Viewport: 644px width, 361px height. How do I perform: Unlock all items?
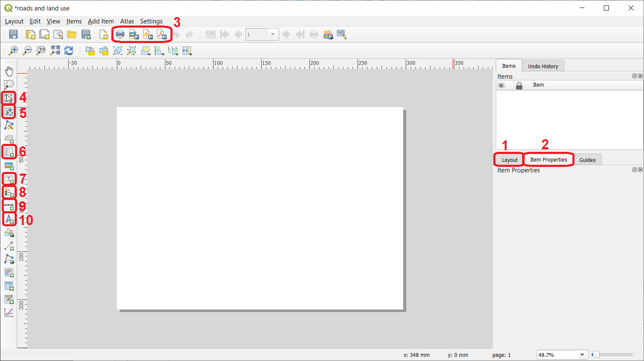(104, 51)
